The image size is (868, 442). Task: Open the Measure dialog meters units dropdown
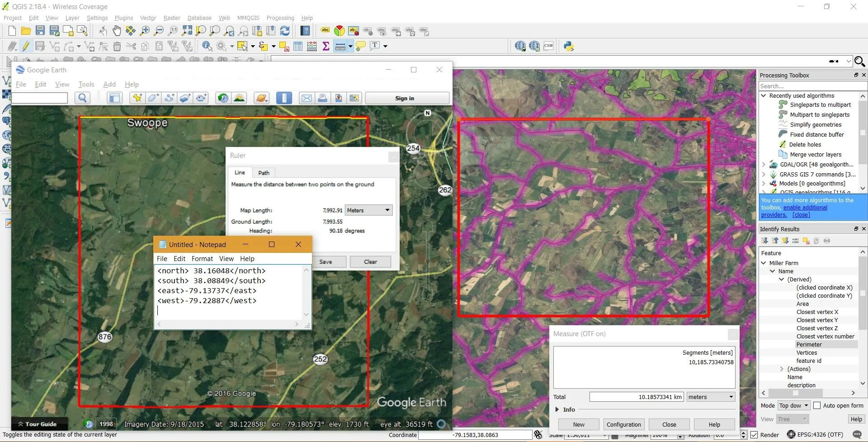[711, 397]
